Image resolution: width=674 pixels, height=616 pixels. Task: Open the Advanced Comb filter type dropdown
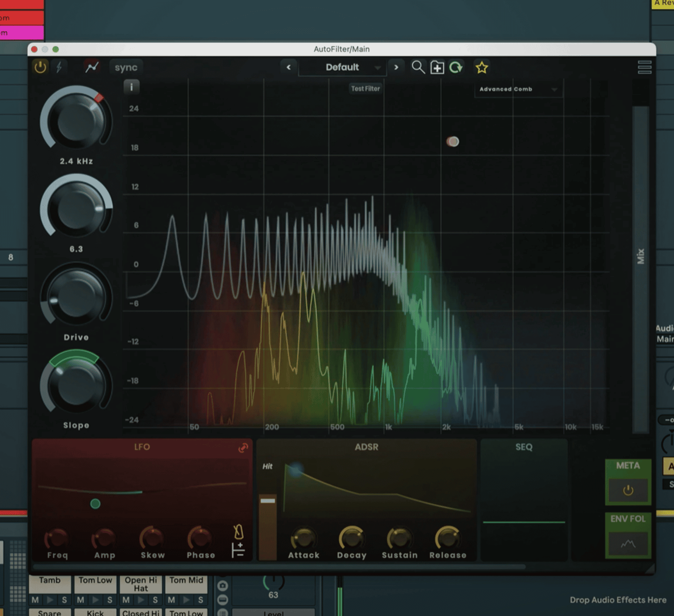pos(518,89)
